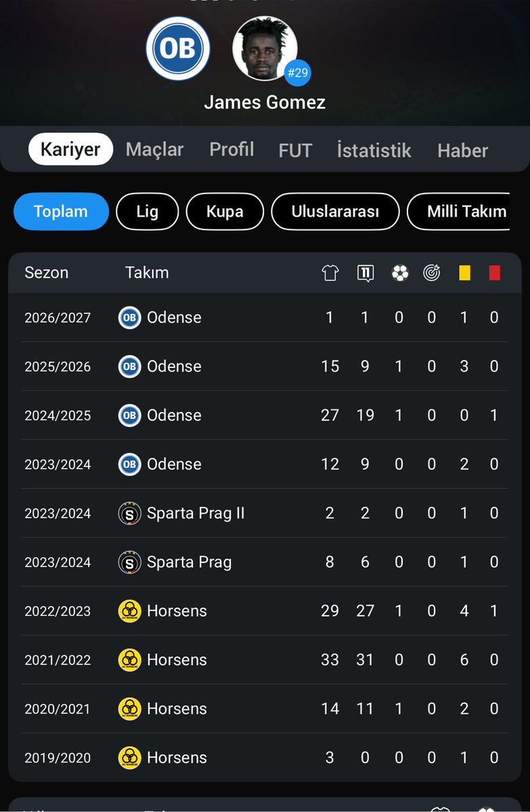Open the Sparta Prag II season row
This screenshot has width=530, height=812.
click(x=265, y=513)
